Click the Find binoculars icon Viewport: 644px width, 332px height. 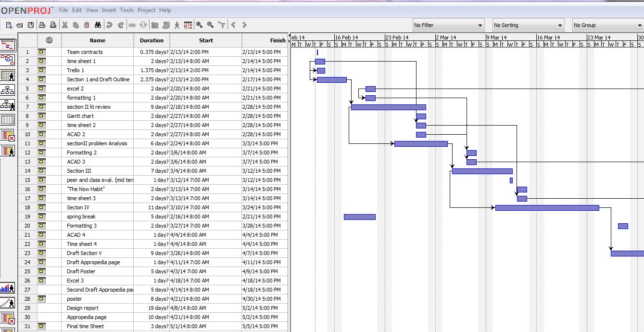coord(98,25)
